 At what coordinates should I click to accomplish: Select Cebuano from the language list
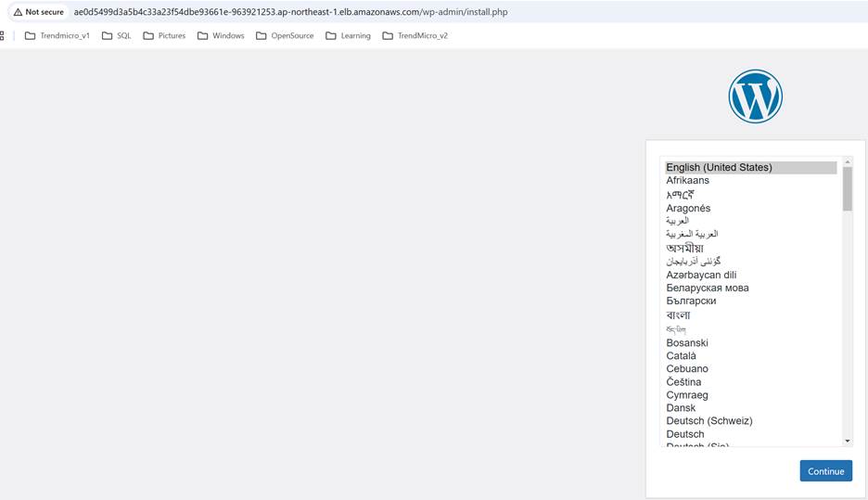pyautogui.click(x=750, y=369)
